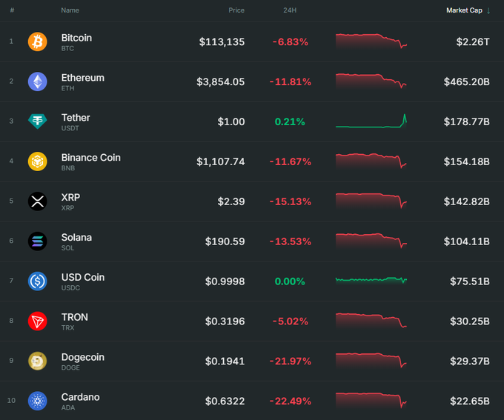
Task: Open the Ethereum name link
Action: [x=82, y=78]
